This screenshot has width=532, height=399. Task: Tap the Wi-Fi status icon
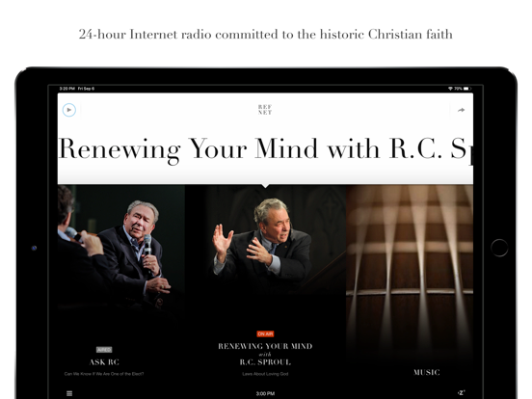pyautogui.click(x=450, y=89)
